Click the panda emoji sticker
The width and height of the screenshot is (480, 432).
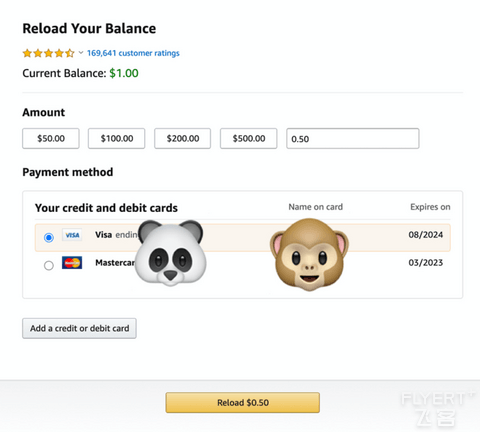click(170, 253)
